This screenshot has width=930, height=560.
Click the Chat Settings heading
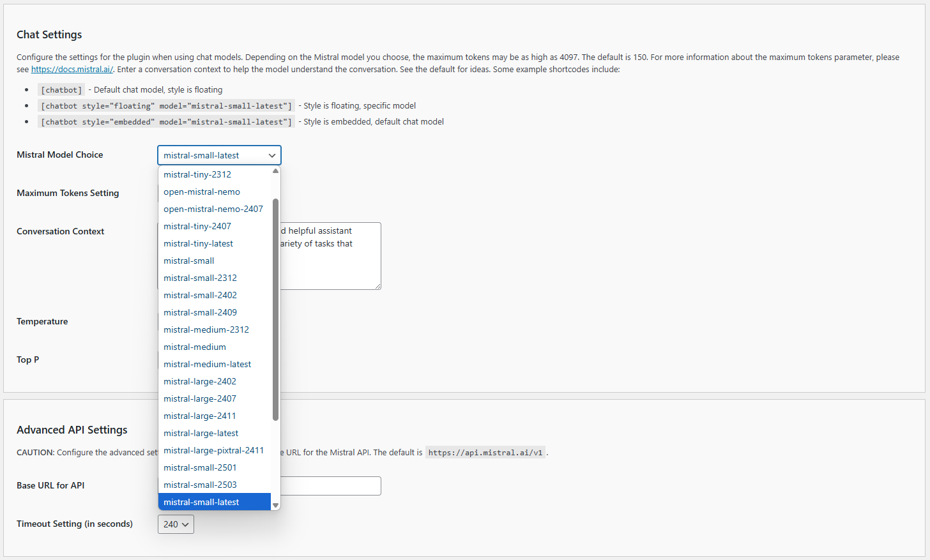pos(49,34)
